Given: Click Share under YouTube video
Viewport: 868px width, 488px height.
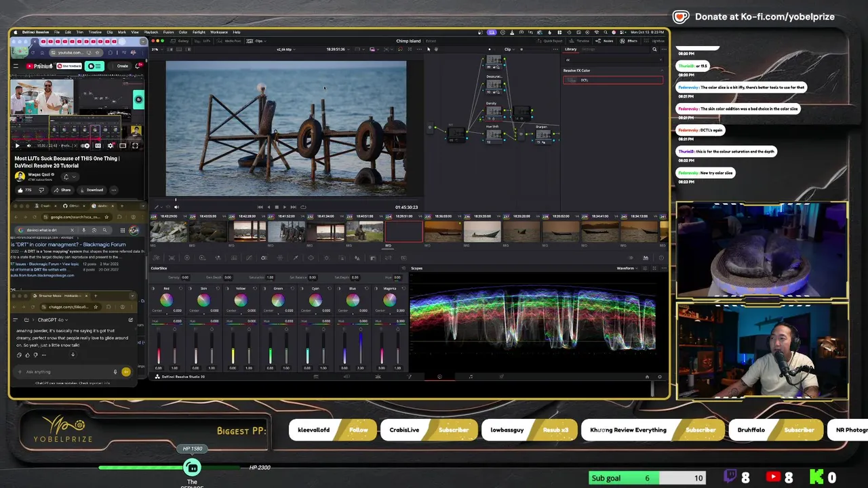Looking at the screenshot, I should pyautogui.click(x=62, y=190).
